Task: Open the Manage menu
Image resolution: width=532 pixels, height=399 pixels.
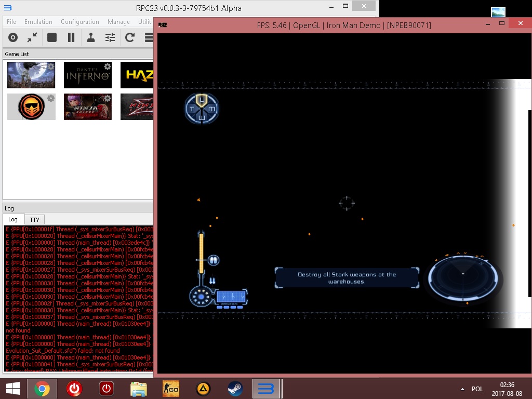Action: [118, 22]
